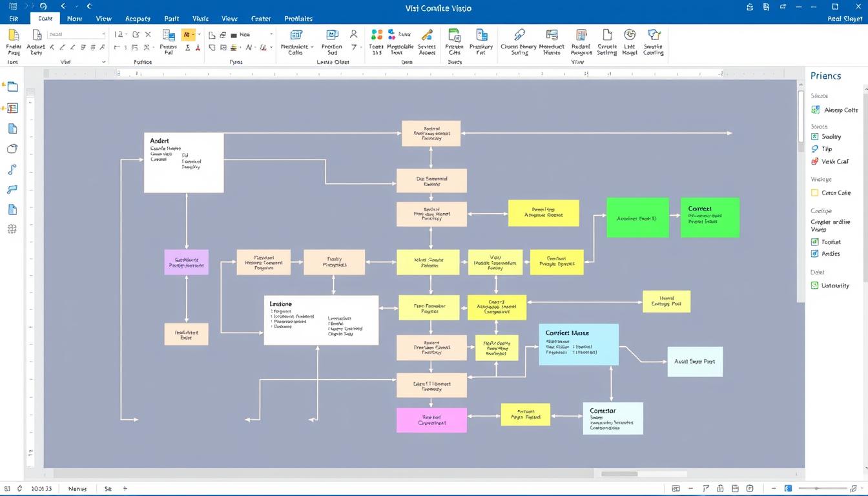Viewport: 868px width, 496px height.
Task: Toggle the Alesrp Colts item in side panel
Action: click(x=834, y=110)
